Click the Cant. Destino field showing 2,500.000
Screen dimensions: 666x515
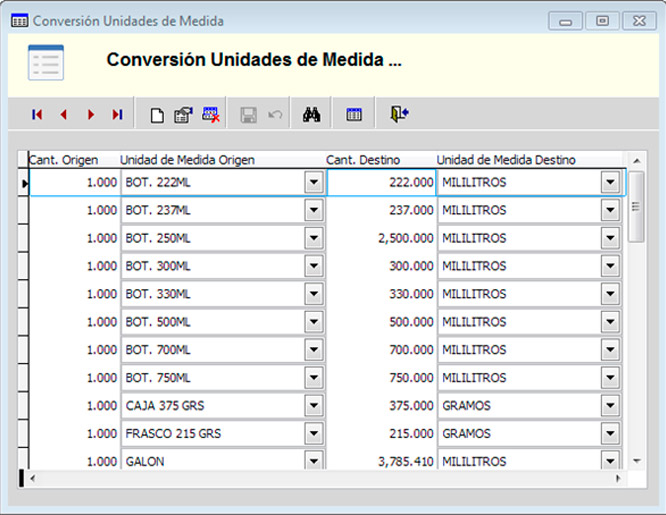tap(381, 239)
